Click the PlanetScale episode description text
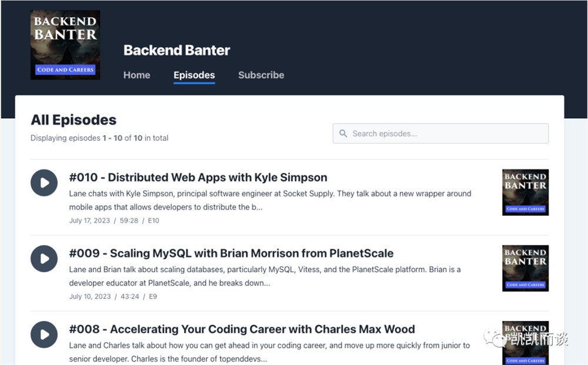This screenshot has width=588, height=365. [265, 276]
